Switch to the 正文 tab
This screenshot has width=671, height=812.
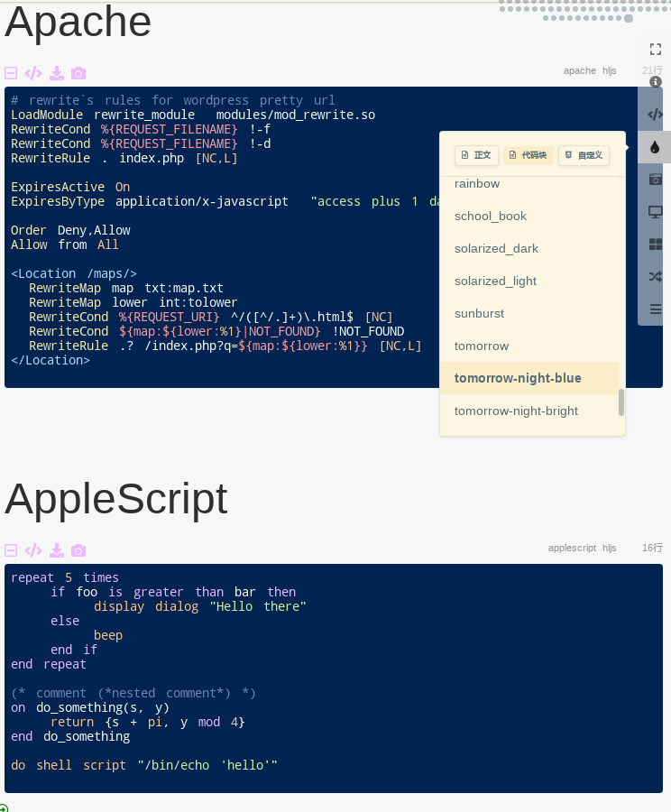tap(476, 155)
